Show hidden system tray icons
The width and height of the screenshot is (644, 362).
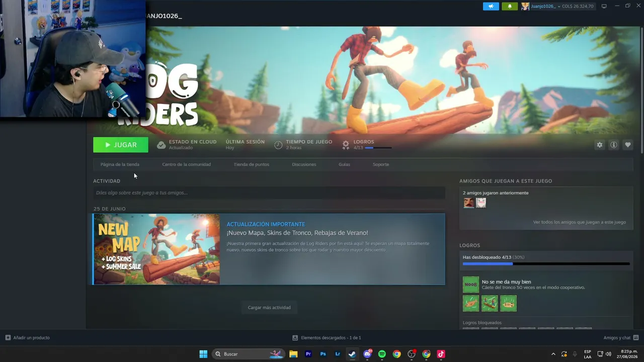click(x=553, y=354)
